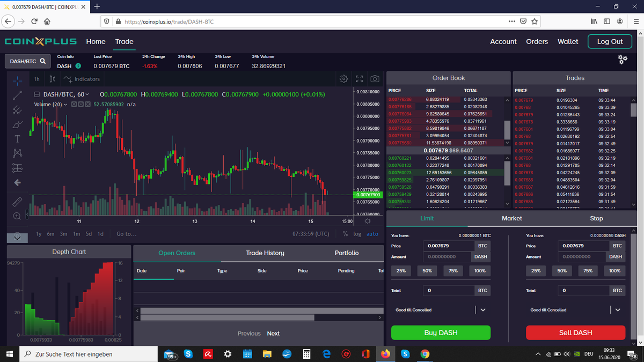The image size is (644, 362).
Task: Select the crosshair cursor tool
Action: 17,80
